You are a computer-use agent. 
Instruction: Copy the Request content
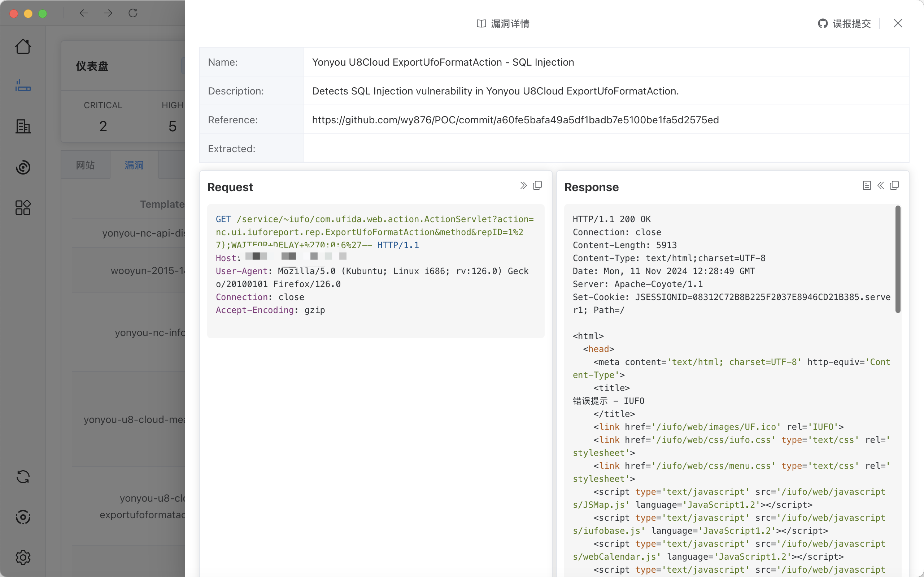[537, 185]
